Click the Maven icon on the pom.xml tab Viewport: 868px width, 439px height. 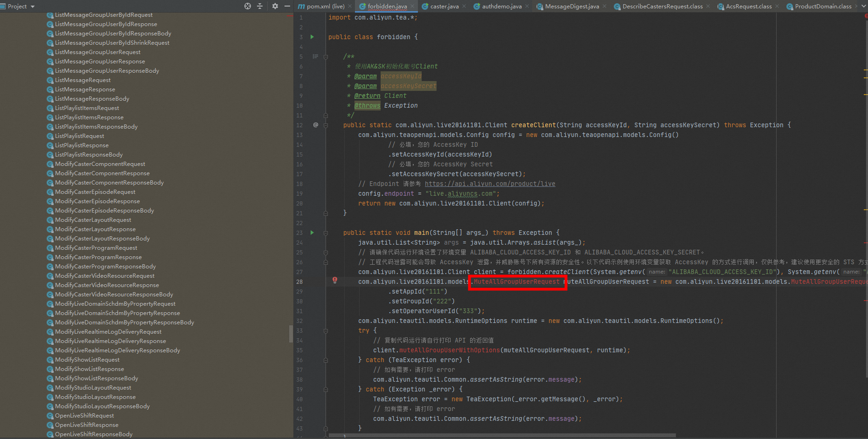click(301, 7)
